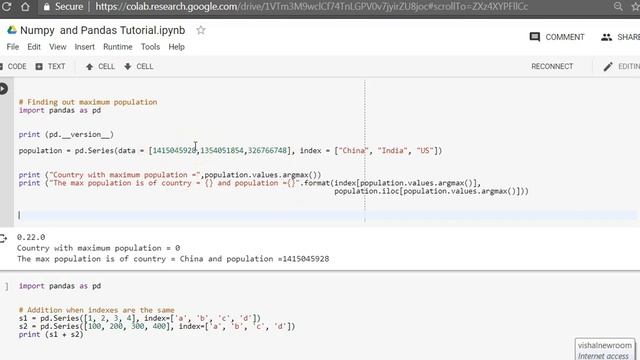640x360 pixels.
Task: Click the s2 = pd.Series line
Action: [157, 327]
